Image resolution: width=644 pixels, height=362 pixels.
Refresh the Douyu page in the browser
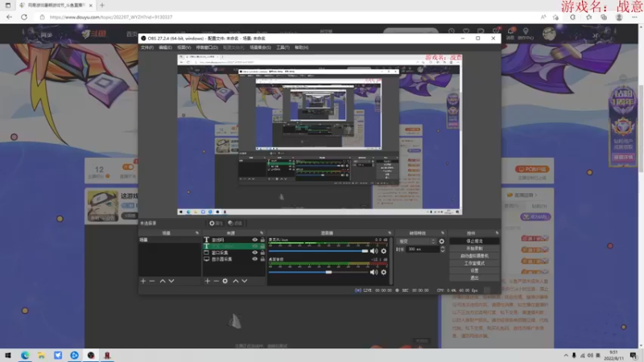(x=24, y=17)
